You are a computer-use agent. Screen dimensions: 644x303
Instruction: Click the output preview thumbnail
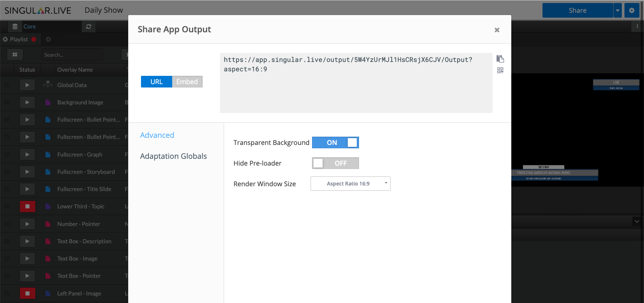tap(577, 130)
